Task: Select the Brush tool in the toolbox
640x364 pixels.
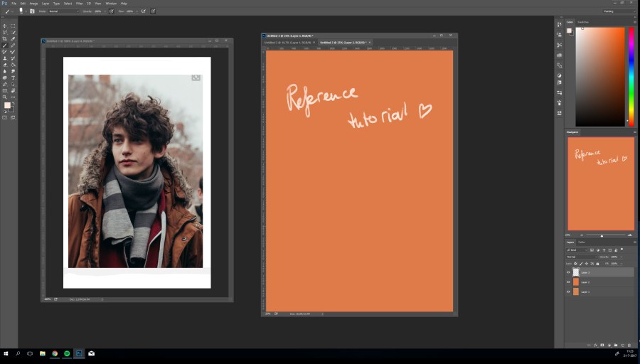Action: coord(5,45)
